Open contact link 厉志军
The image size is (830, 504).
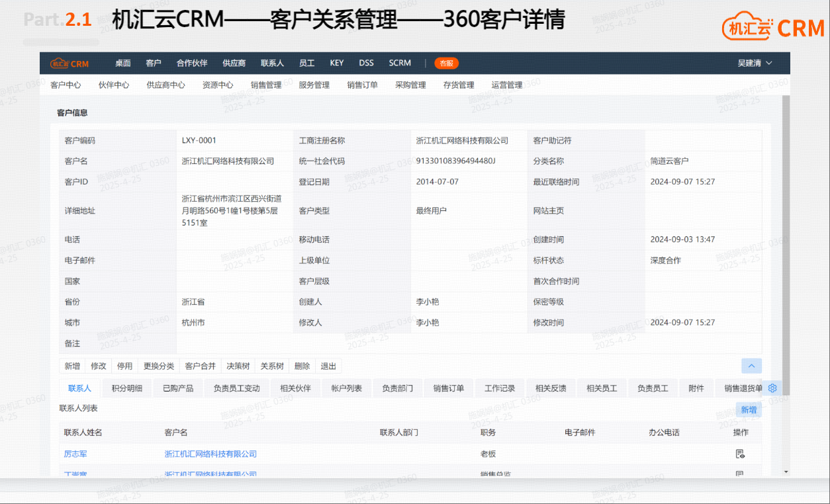point(75,454)
